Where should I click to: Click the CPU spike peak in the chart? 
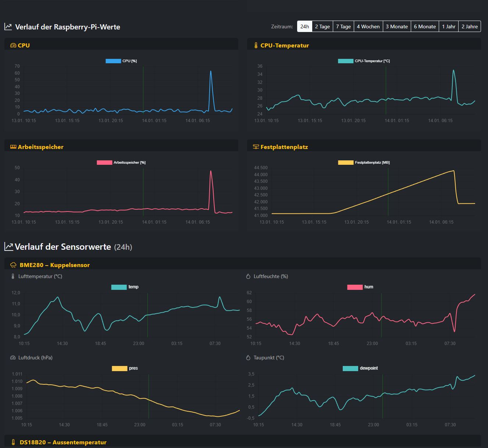pyautogui.click(x=211, y=71)
